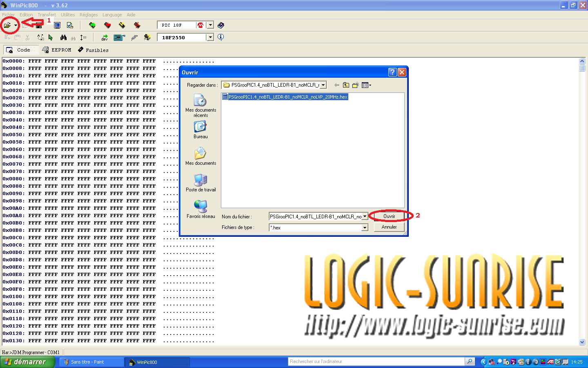Click the Rechercher sur l'ordinateur search field
This screenshot has height=368, width=588.
pos(376,361)
